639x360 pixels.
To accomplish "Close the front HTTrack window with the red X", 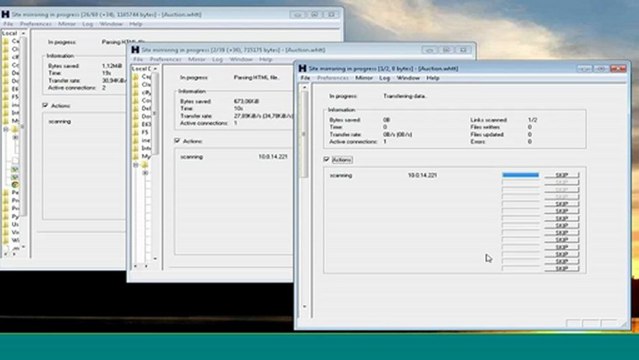I will pyautogui.click(x=618, y=68).
